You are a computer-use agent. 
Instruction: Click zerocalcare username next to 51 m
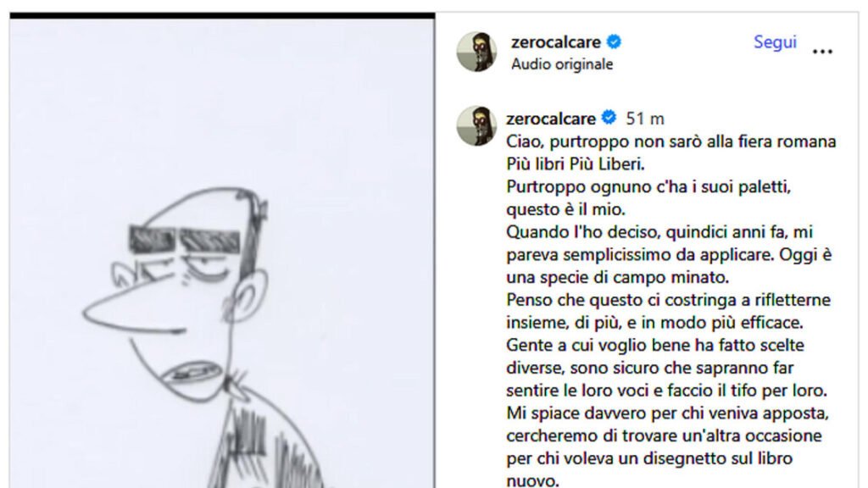(551, 119)
